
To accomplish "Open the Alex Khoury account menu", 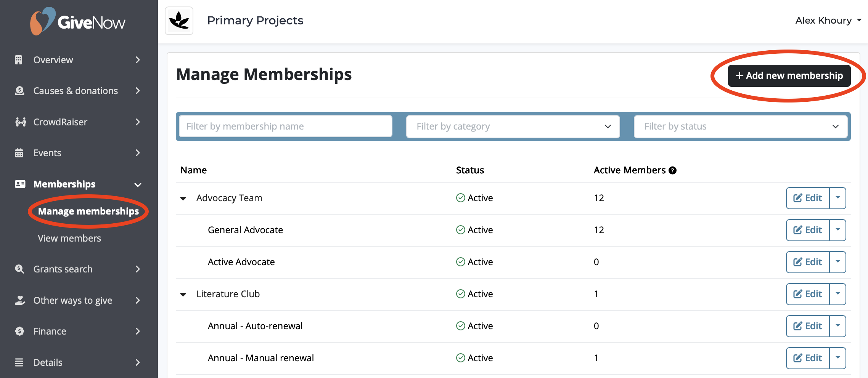I will point(828,20).
